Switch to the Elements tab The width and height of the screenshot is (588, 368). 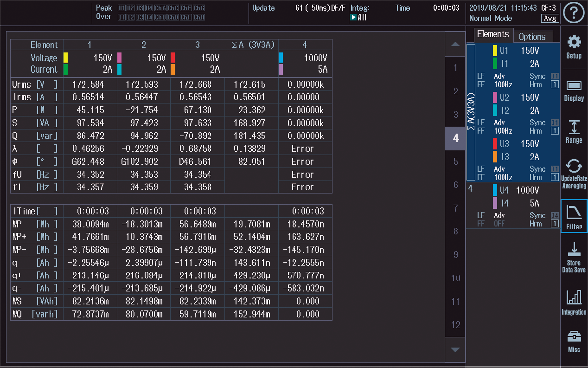click(493, 34)
